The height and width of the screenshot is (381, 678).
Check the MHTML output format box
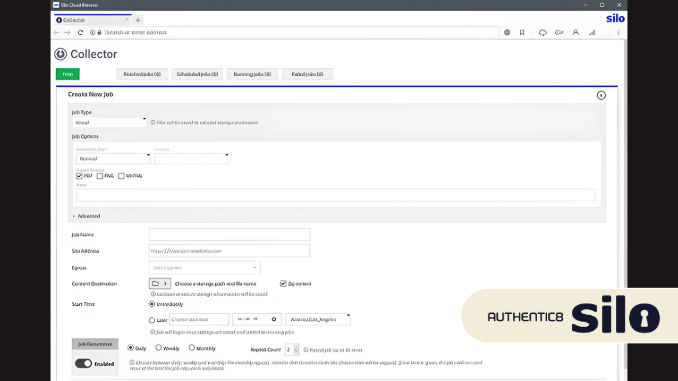pos(121,176)
